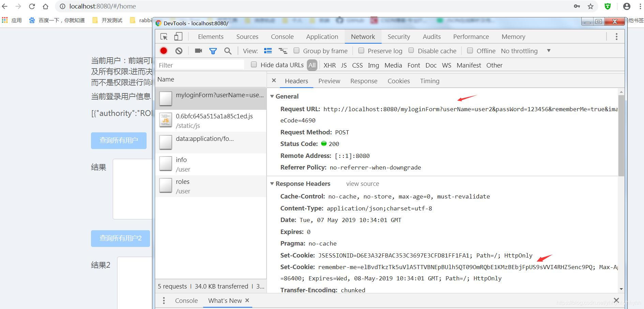Select the All filter type

(x=312, y=65)
